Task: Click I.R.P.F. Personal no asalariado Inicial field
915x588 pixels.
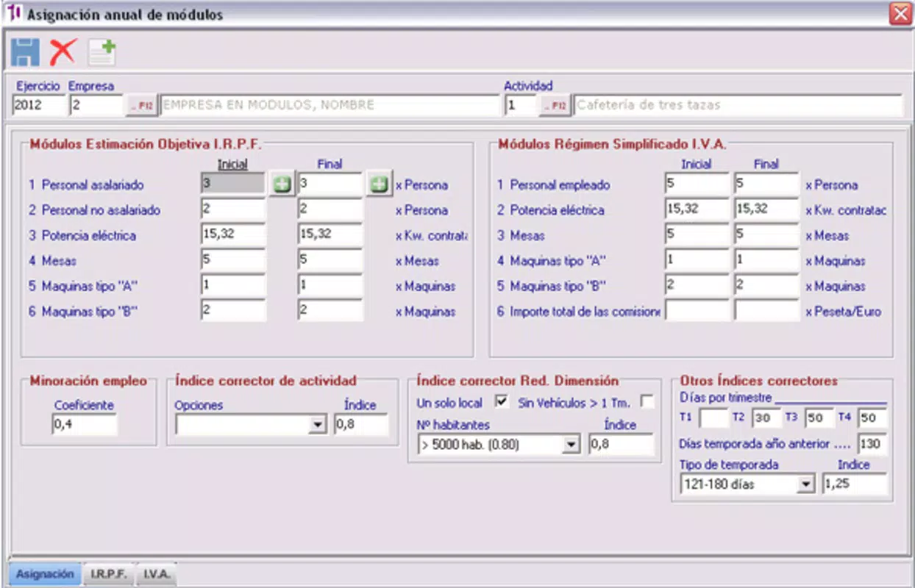Action: (232, 210)
